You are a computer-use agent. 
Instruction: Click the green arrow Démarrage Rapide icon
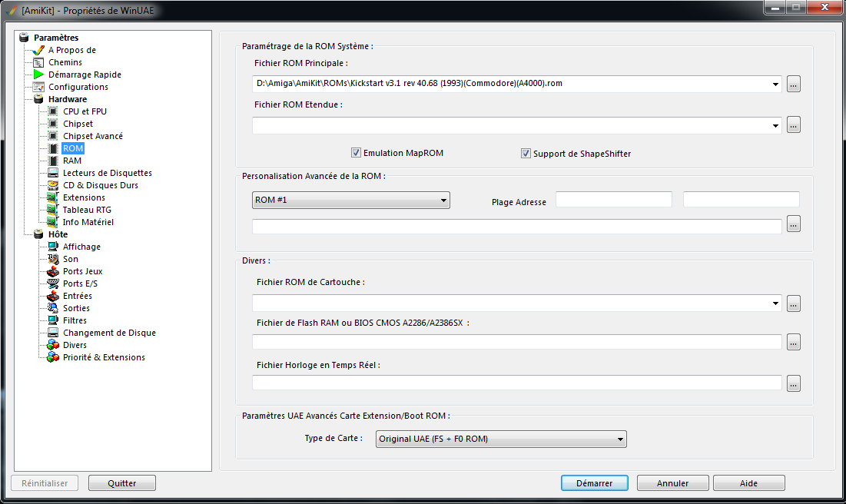38,75
